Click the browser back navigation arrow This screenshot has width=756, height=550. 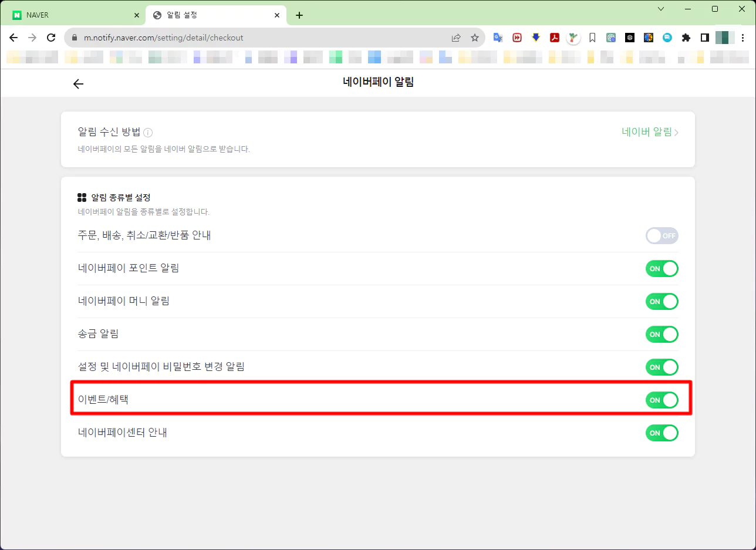14,38
